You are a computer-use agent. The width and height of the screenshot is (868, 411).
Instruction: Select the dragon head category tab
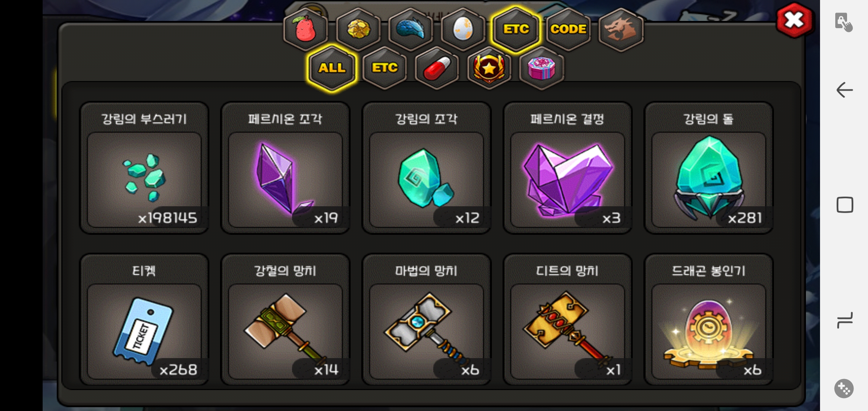coord(621,30)
